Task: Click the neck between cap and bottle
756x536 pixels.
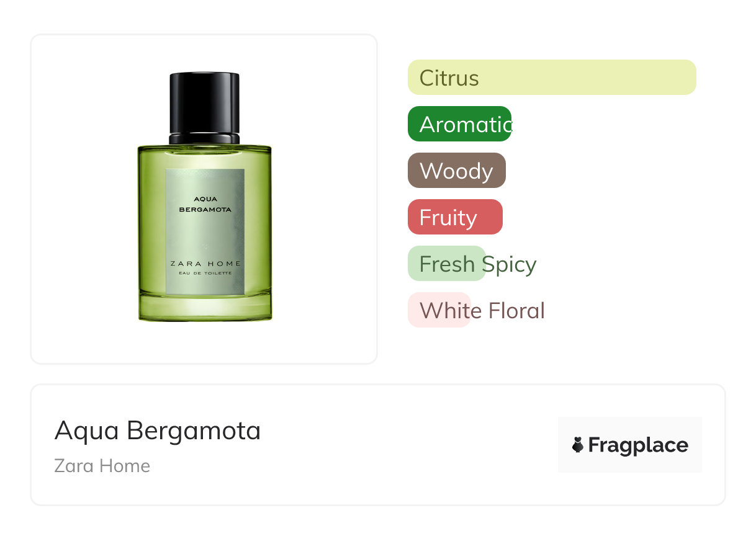Action: click(x=205, y=139)
